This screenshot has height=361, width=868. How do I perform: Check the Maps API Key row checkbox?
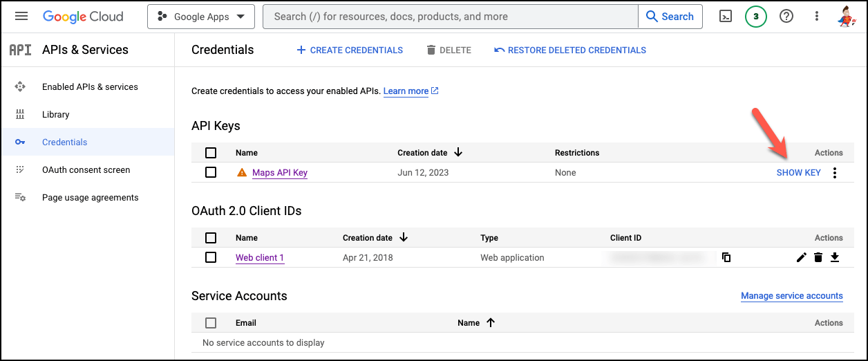point(211,172)
